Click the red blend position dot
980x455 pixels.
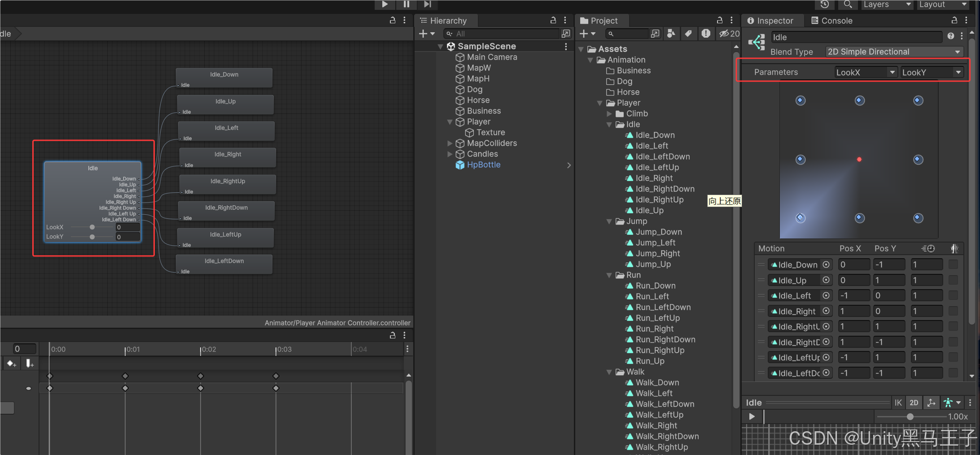(x=859, y=160)
